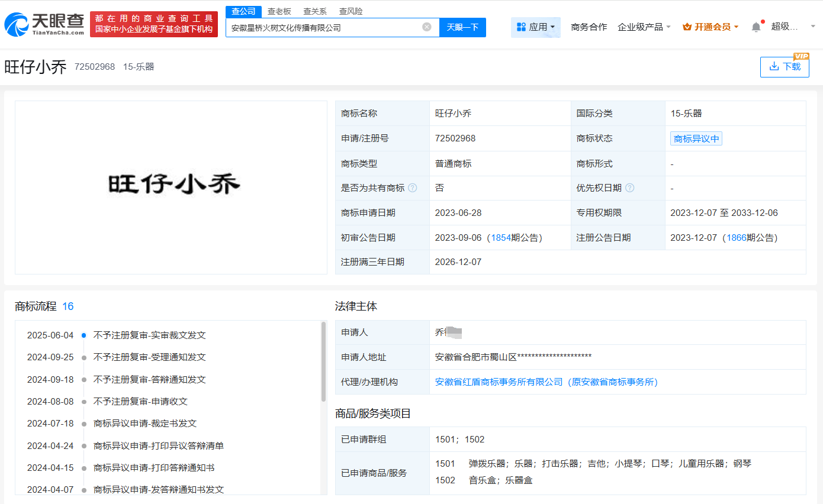Screen dimensions: 823x504
Task: Click the company search input field
Action: [x=323, y=27]
